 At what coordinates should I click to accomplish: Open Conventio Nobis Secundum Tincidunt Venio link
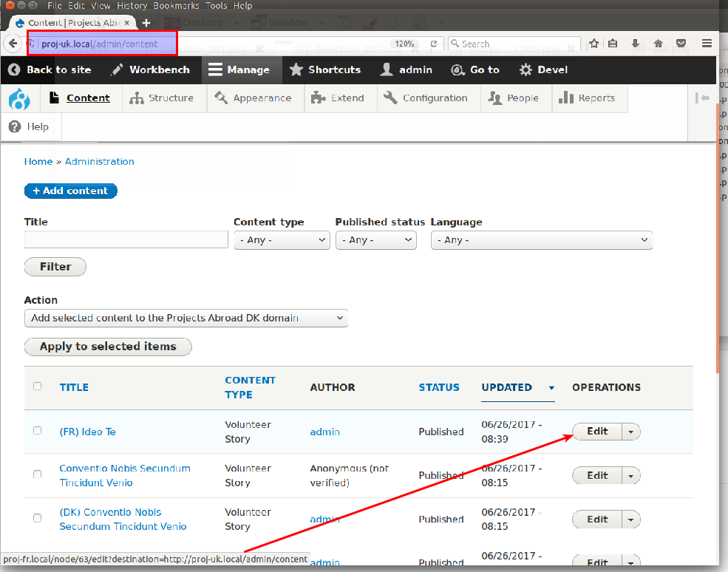125,475
